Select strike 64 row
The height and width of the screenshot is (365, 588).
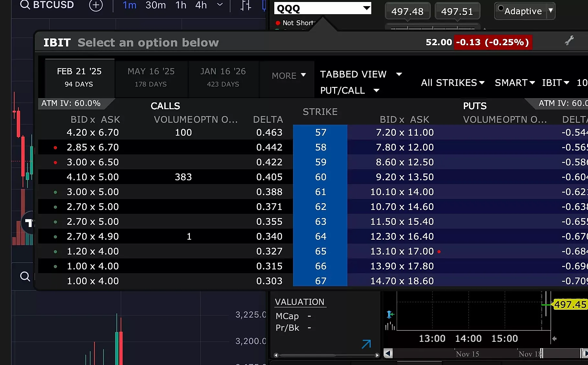(x=321, y=236)
